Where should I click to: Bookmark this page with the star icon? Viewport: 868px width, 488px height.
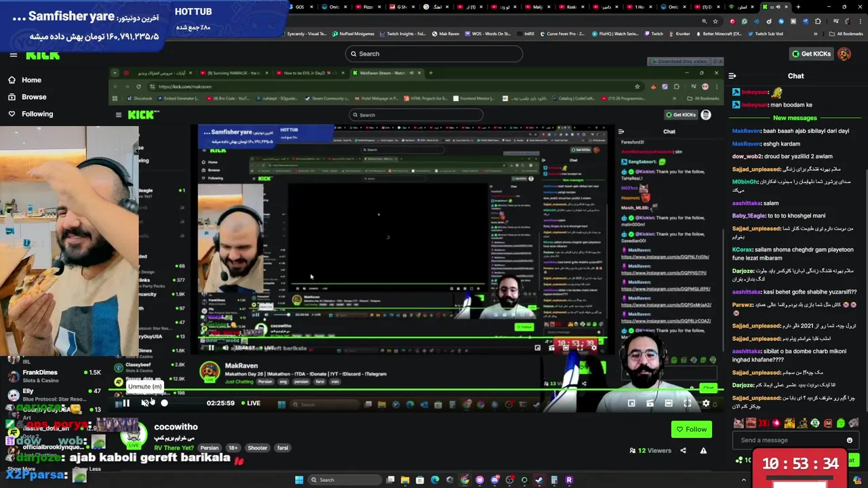click(715, 21)
